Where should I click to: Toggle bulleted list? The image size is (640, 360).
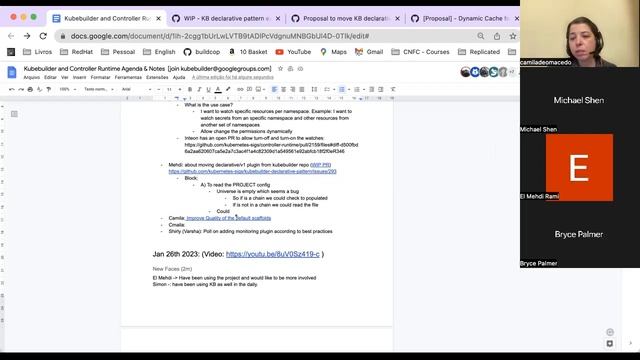(342, 89)
